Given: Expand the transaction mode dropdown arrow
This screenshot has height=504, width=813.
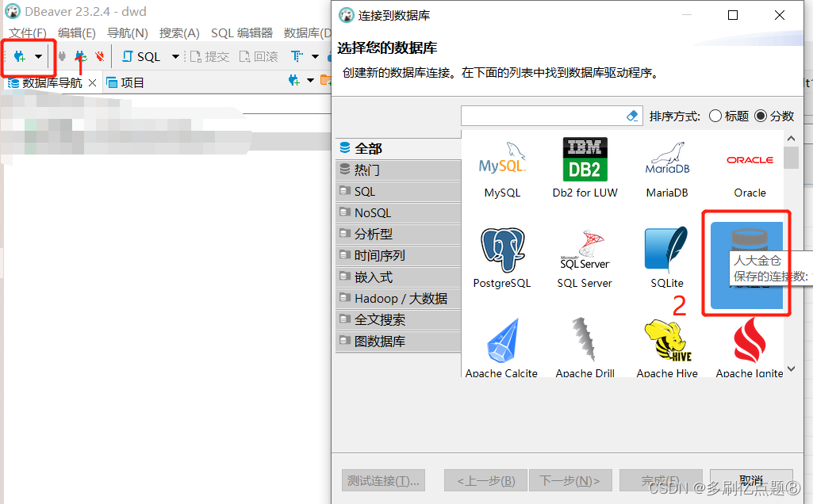Looking at the screenshot, I should (x=315, y=56).
